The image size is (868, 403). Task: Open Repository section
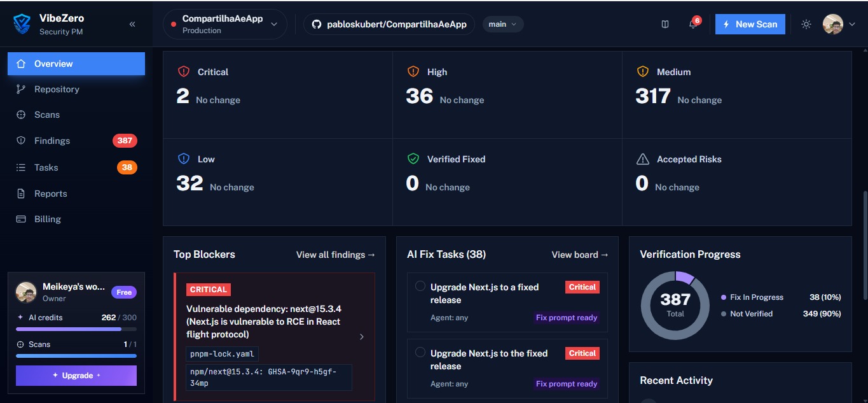click(76, 89)
